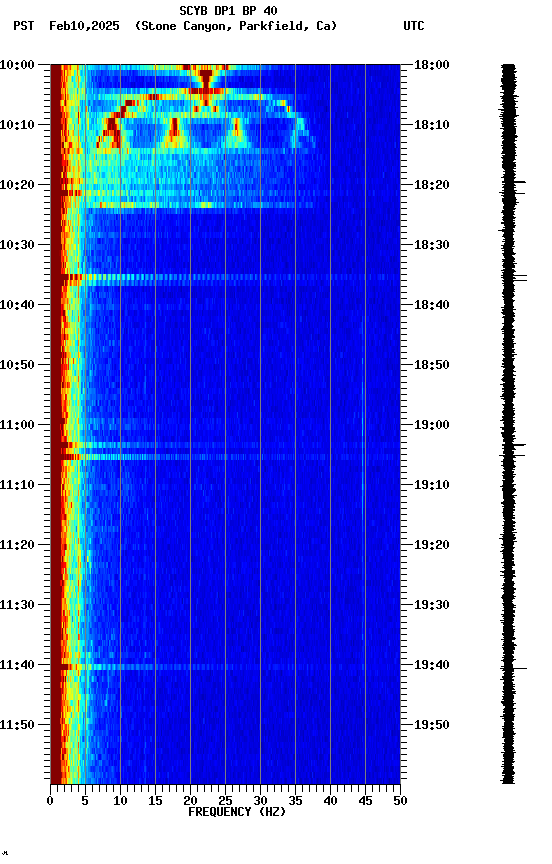Click the '18:40' UTC time label
Image resolution: width=552 pixels, height=864 pixels.
click(432, 305)
